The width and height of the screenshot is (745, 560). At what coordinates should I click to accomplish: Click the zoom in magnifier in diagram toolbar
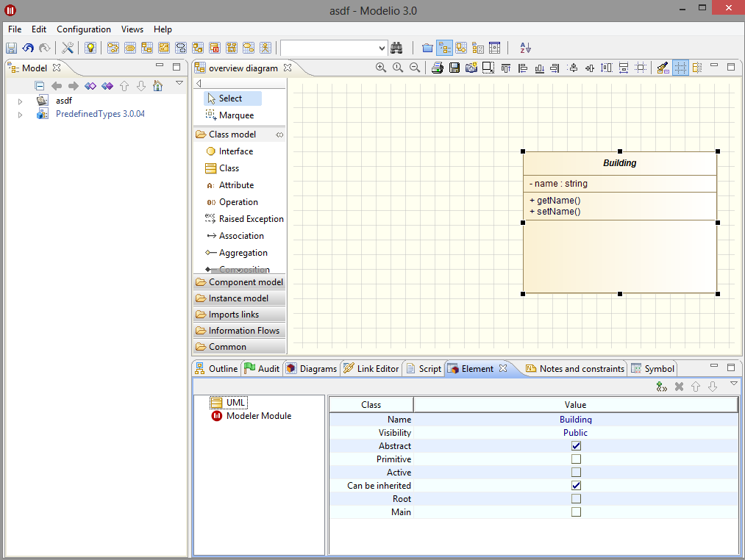pyautogui.click(x=381, y=68)
